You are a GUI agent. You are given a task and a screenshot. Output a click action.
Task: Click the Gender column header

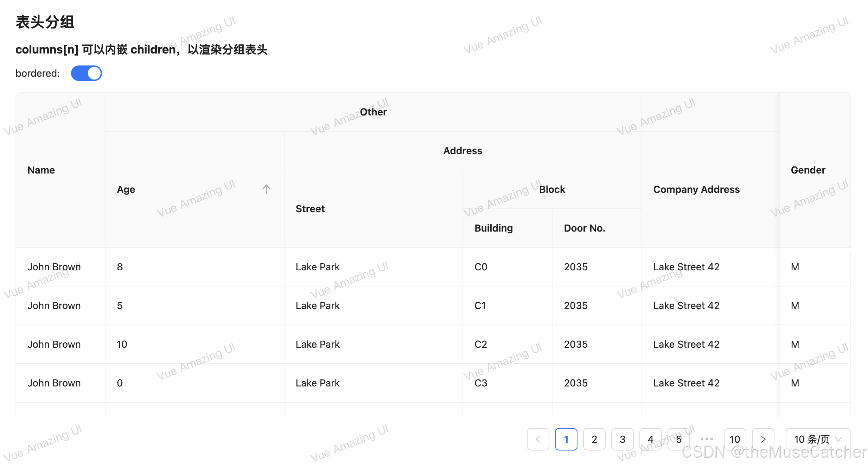tap(808, 170)
